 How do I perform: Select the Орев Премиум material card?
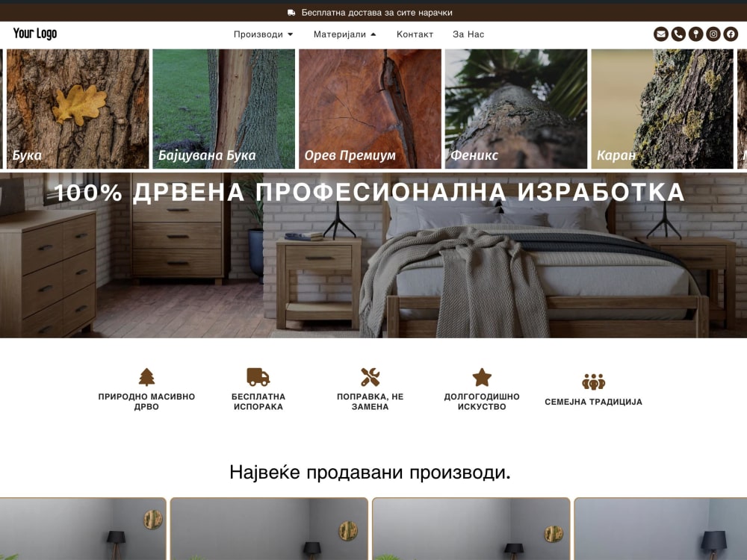pyautogui.click(x=371, y=109)
